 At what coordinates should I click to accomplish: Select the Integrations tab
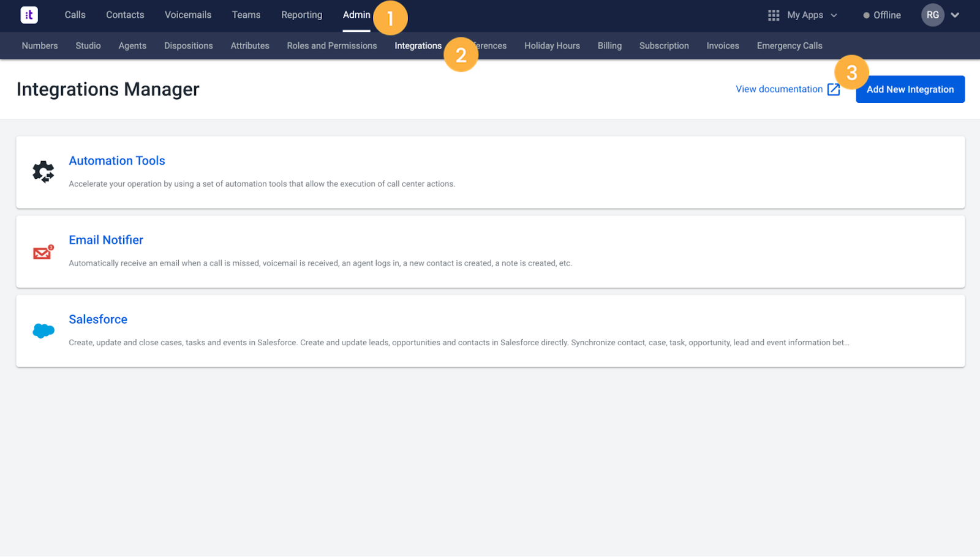(418, 45)
